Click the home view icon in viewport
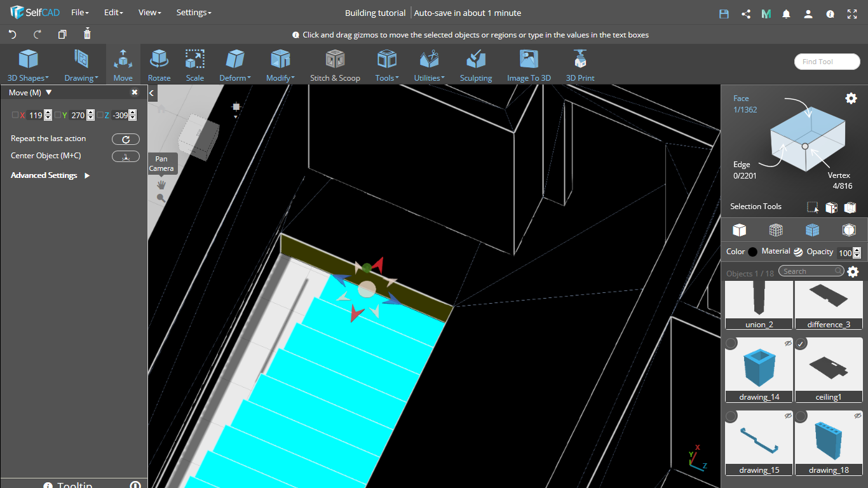Image resolution: width=868 pixels, height=488 pixels. point(161,109)
